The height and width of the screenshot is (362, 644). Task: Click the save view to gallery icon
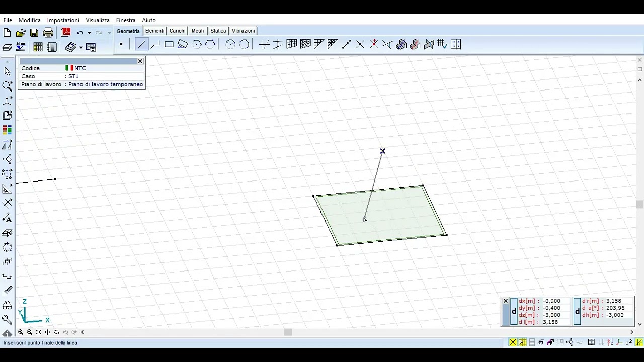pos(91,47)
